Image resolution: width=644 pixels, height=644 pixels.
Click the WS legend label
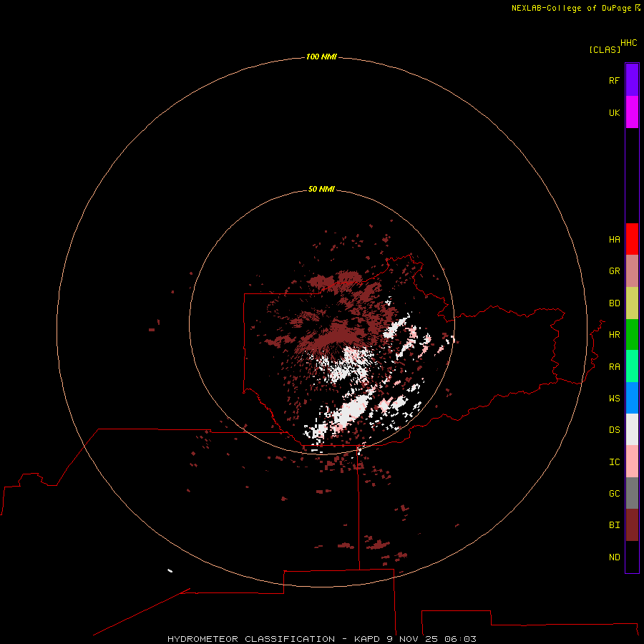614,398
